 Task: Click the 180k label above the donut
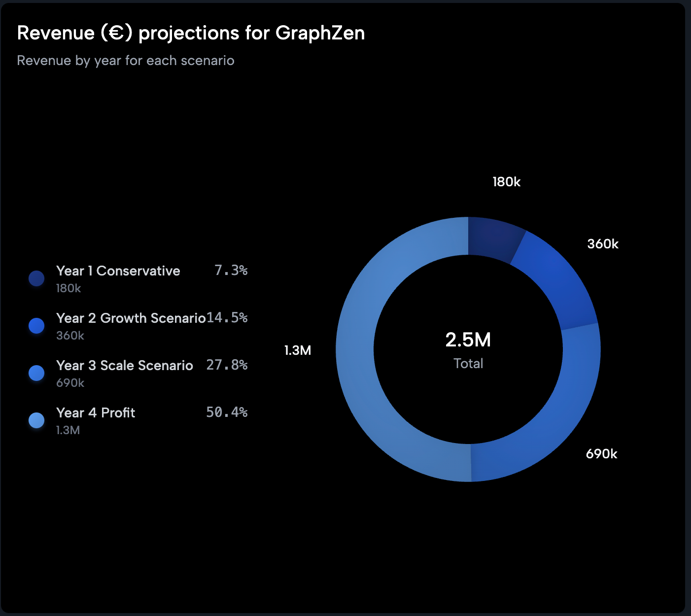point(506,182)
